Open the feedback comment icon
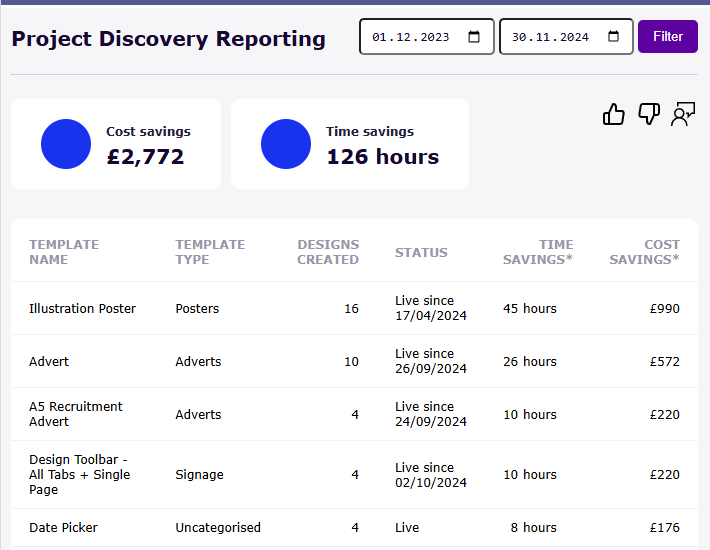The width and height of the screenshot is (710, 550). [x=684, y=115]
